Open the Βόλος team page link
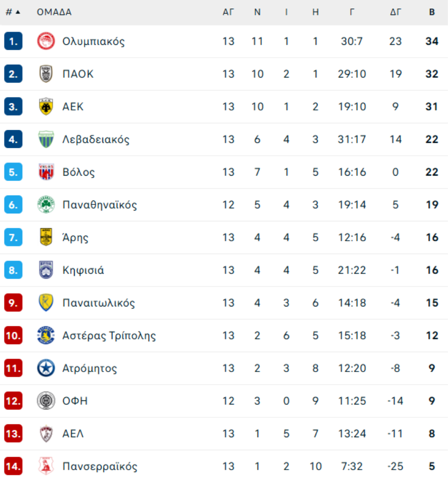Viewport: 448px width, 481px height. point(79,172)
